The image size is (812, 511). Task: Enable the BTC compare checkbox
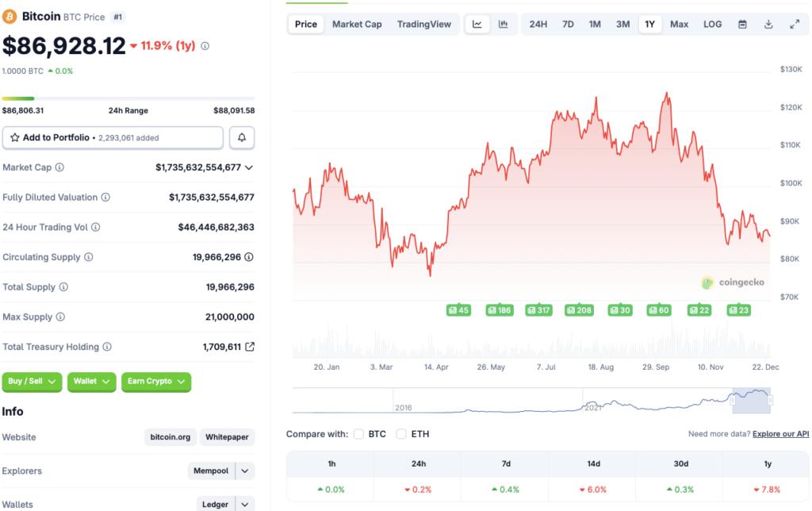point(359,434)
